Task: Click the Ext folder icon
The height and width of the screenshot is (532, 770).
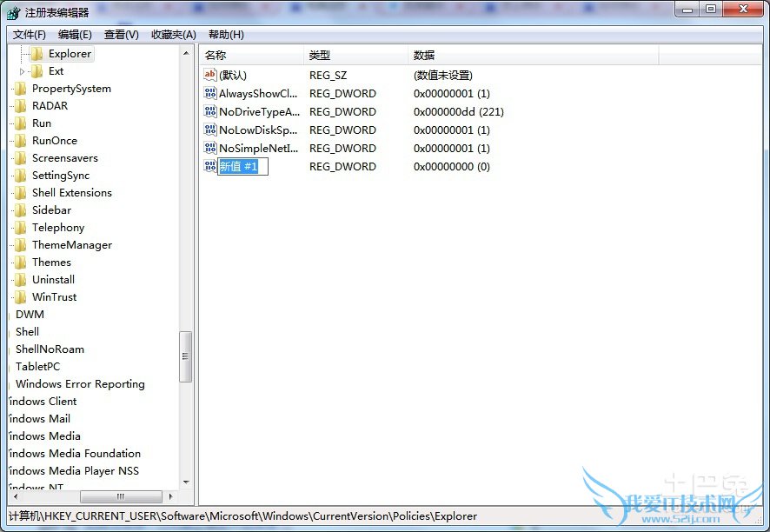Action: coord(37,71)
